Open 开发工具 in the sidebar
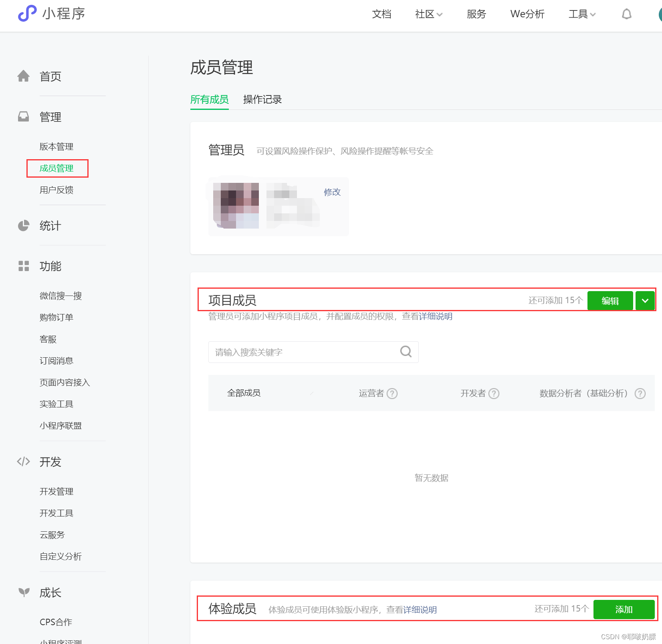This screenshot has width=662, height=644. (x=57, y=513)
